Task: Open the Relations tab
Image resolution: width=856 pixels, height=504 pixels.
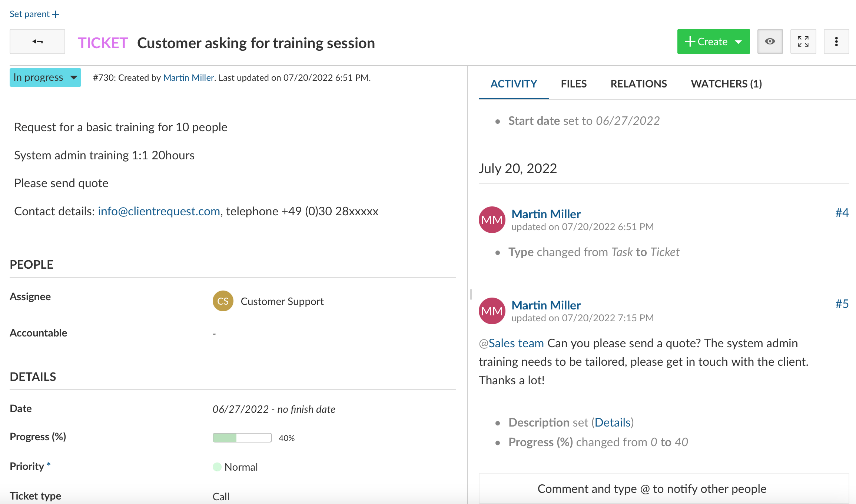Action: click(x=638, y=84)
